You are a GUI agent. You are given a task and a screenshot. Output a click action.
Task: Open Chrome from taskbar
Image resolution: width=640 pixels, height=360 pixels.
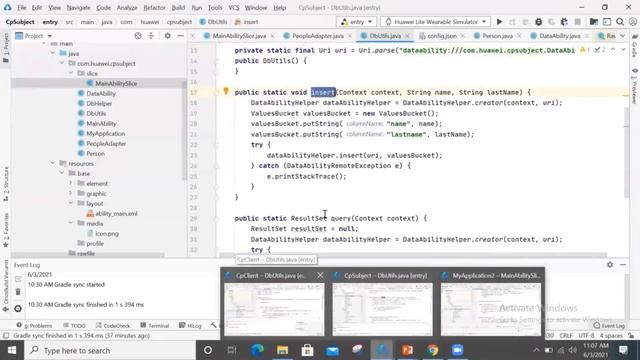coord(433,350)
